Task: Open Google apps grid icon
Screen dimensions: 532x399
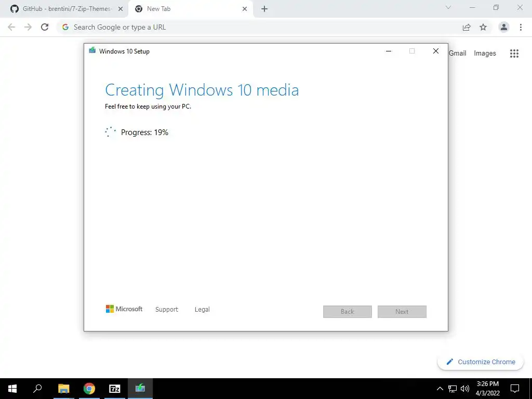Action: coord(514,54)
